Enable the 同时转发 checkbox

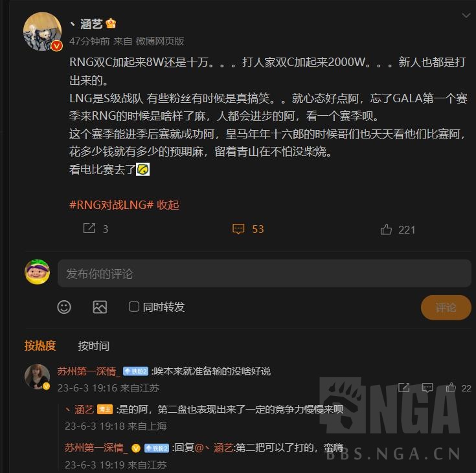pos(134,307)
